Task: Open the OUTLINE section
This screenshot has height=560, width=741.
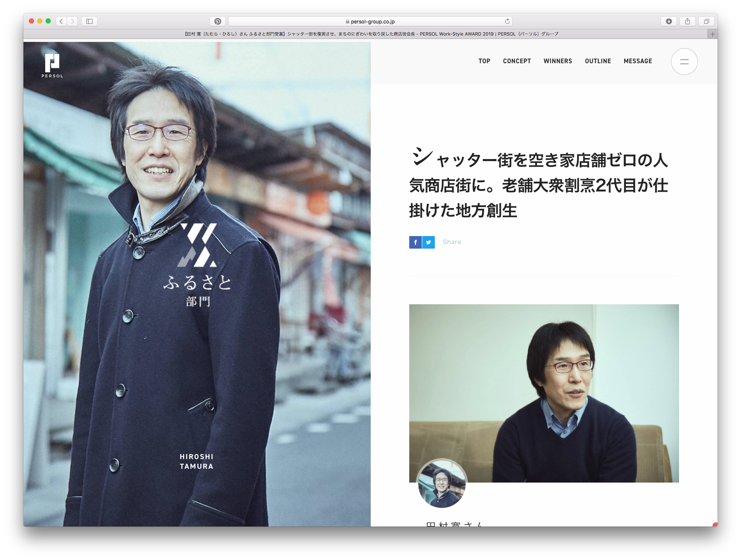Action: point(598,61)
